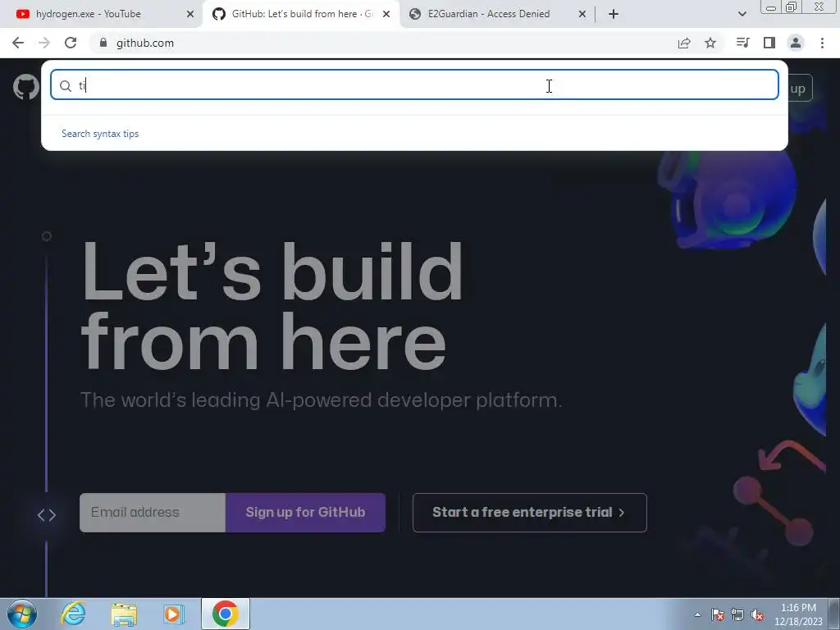Open the Chrome three-dot menu
Viewport: 840px width, 630px height.
(822, 43)
